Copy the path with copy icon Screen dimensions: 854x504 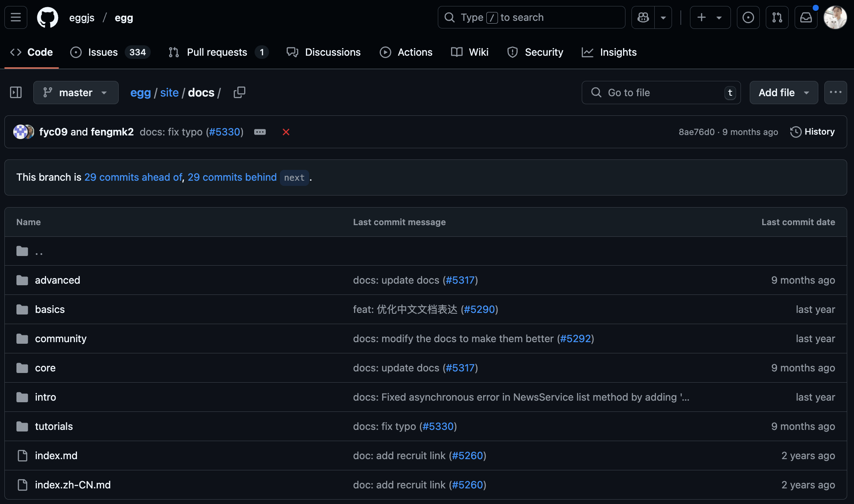coord(239,93)
